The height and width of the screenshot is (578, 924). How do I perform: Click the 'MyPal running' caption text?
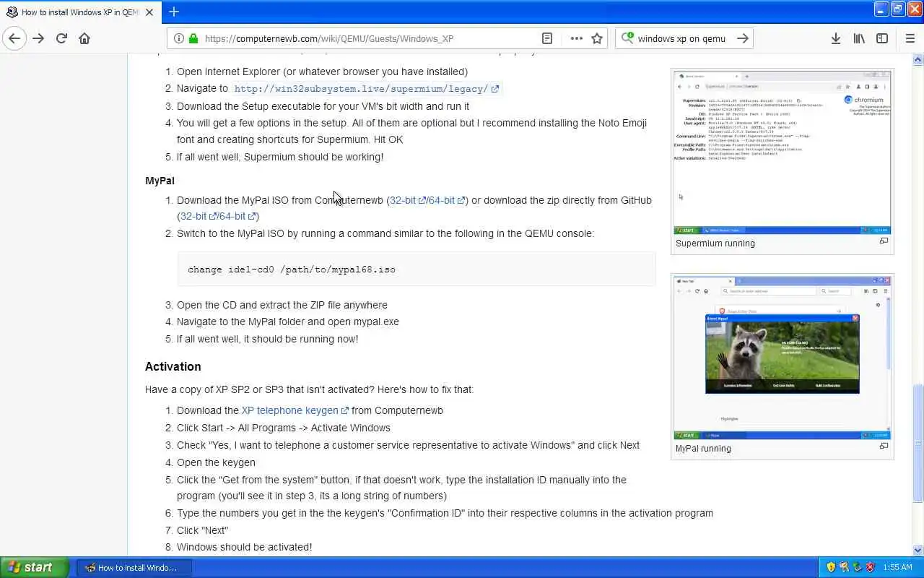point(703,449)
